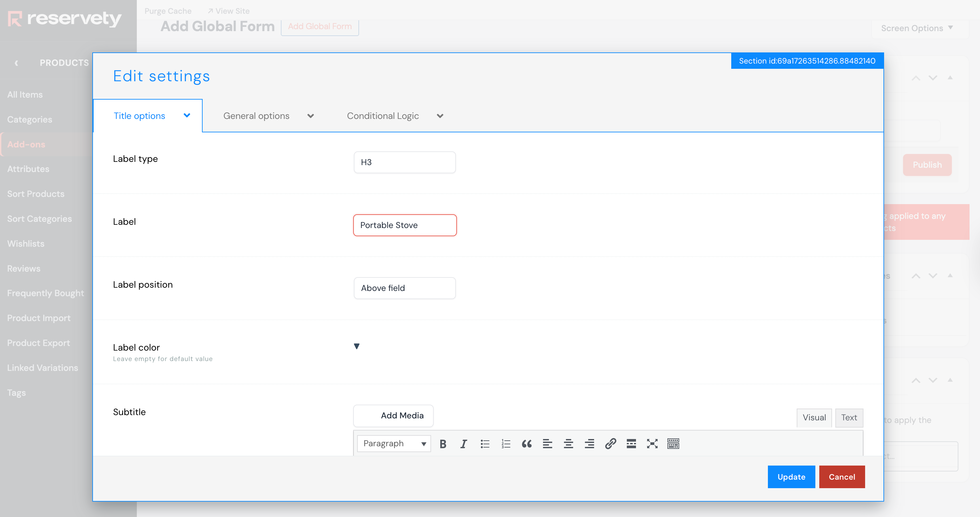The image size is (980, 517).
Task: Switch to the General options tab
Action: (x=268, y=116)
